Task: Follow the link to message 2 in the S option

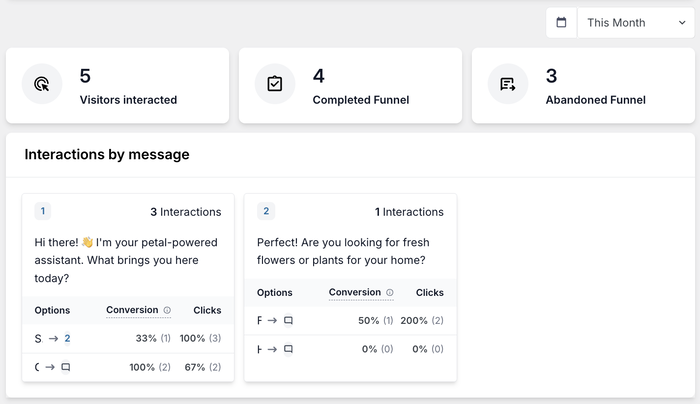Action: coord(67,338)
